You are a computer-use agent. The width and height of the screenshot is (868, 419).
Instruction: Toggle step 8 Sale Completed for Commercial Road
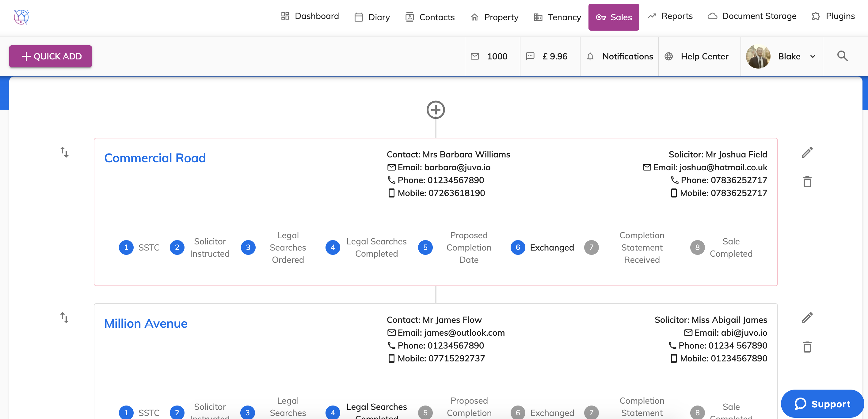[x=697, y=247]
